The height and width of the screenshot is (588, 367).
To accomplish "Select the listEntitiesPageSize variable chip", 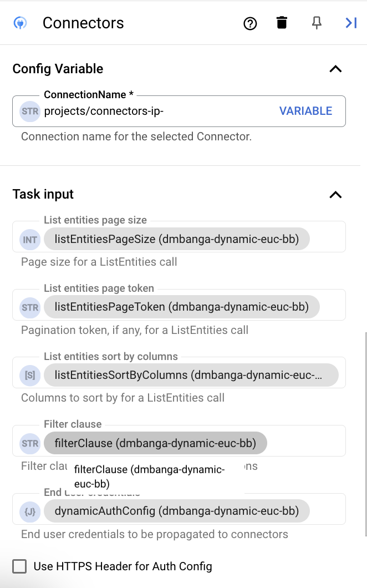I will click(176, 239).
